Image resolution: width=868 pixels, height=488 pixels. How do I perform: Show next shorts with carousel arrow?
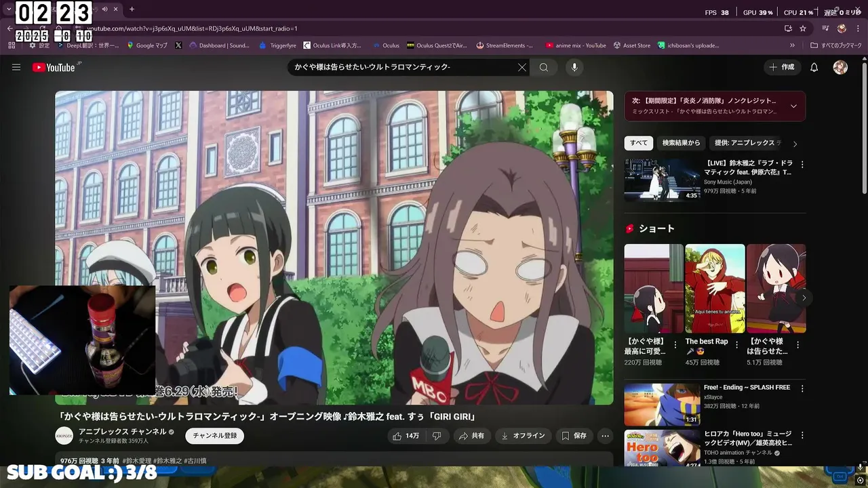point(804,298)
